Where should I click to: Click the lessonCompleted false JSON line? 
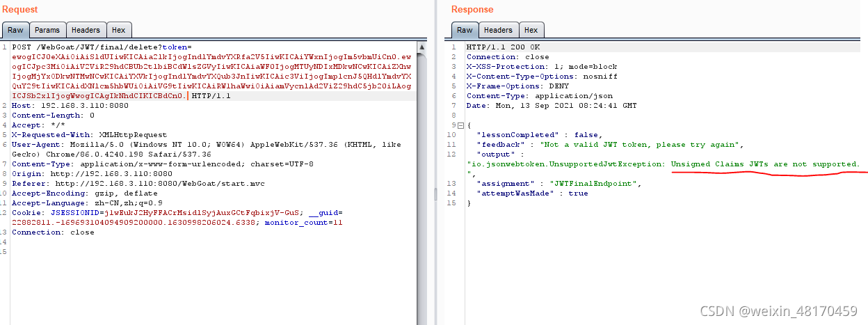coord(539,135)
